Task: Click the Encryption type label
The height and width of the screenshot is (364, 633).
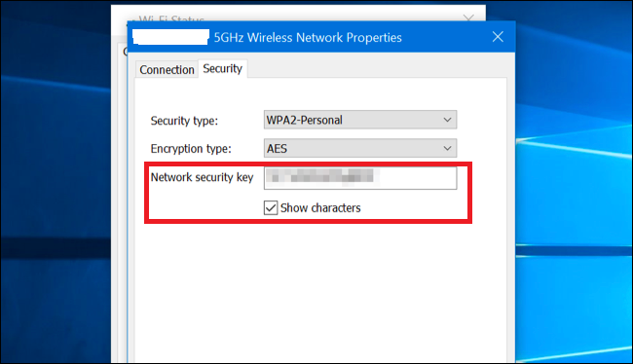Action: pyautogui.click(x=191, y=149)
